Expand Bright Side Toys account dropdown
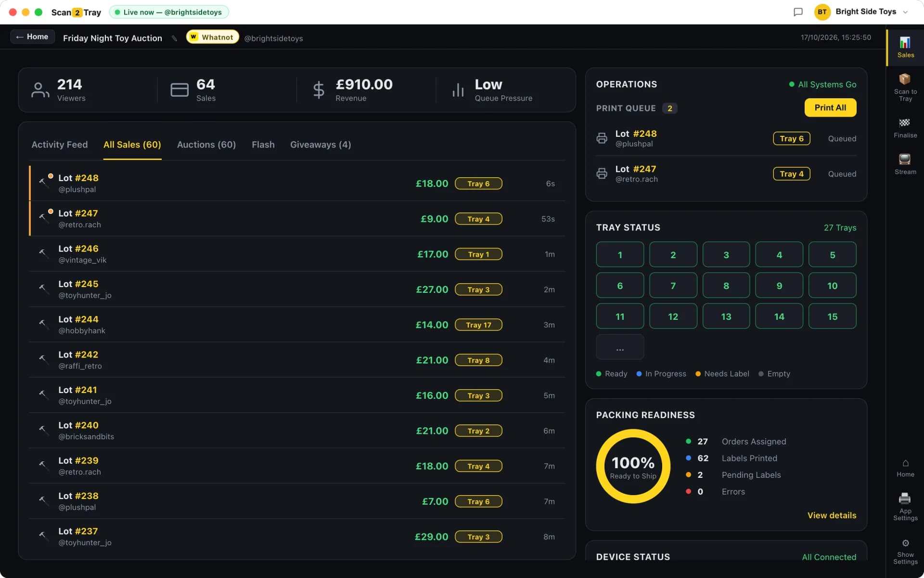 905,12
